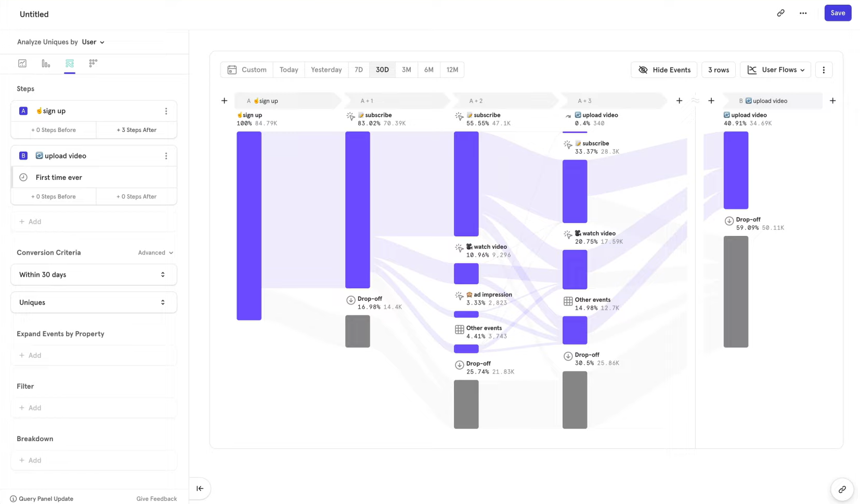Copy report link using top chain icon
Screen dimensions: 860x504
[x=780, y=13]
